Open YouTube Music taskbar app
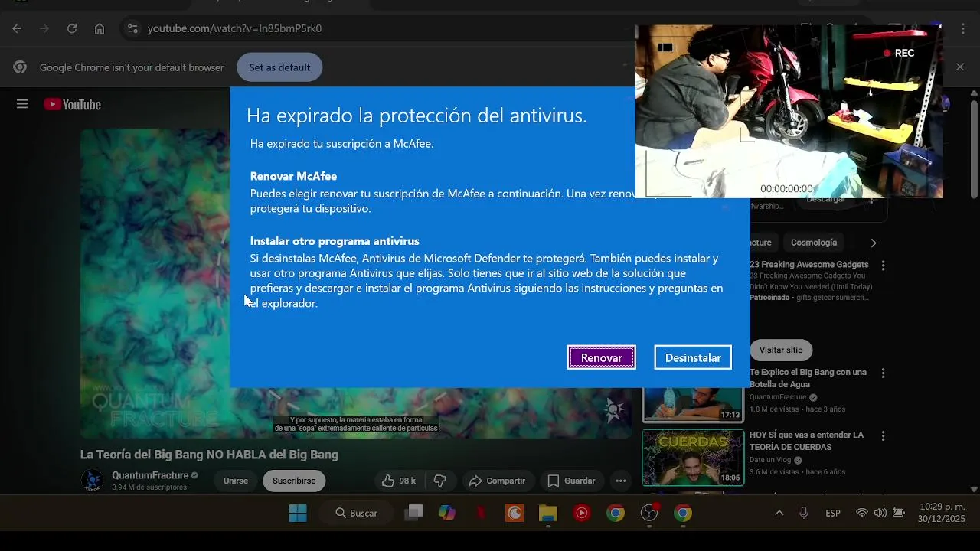The width and height of the screenshot is (980, 551). [582, 513]
